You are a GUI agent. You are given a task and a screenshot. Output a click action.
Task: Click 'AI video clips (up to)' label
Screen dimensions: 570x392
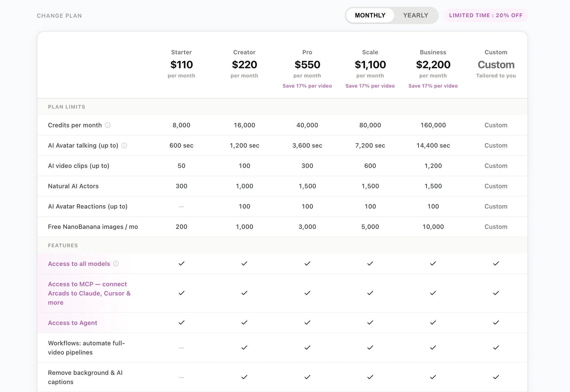pos(79,166)
